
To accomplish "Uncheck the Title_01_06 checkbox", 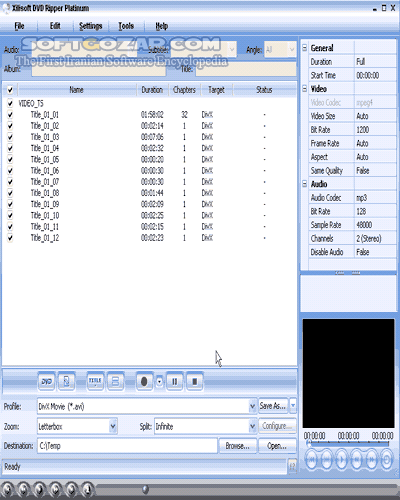I will tap(10, 171).
